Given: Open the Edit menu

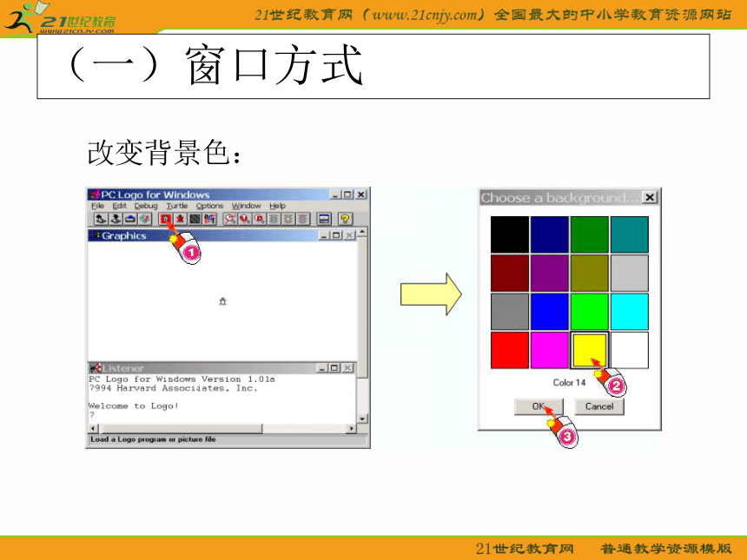Looking at the screenshot, I should coord(119,206).
